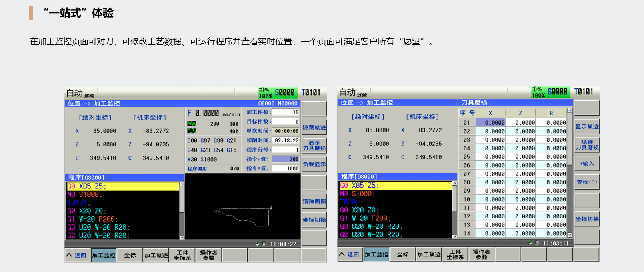Click the green end marker on toolpath plot

tap(272, 207)
